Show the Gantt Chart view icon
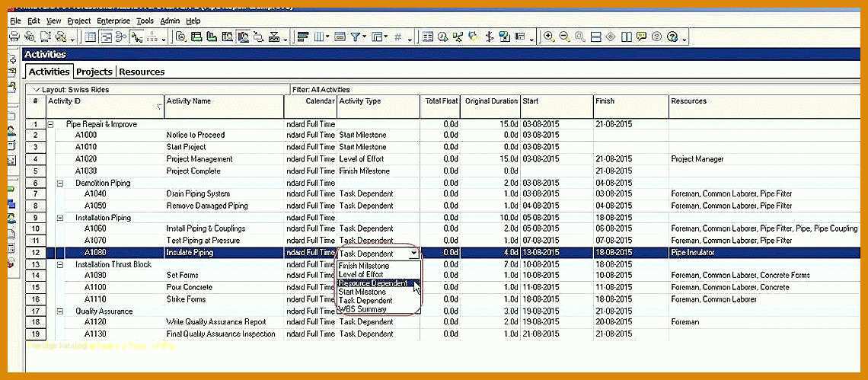Screen dimensions: 868x380 pyautogui.click(x=106, y=37)
